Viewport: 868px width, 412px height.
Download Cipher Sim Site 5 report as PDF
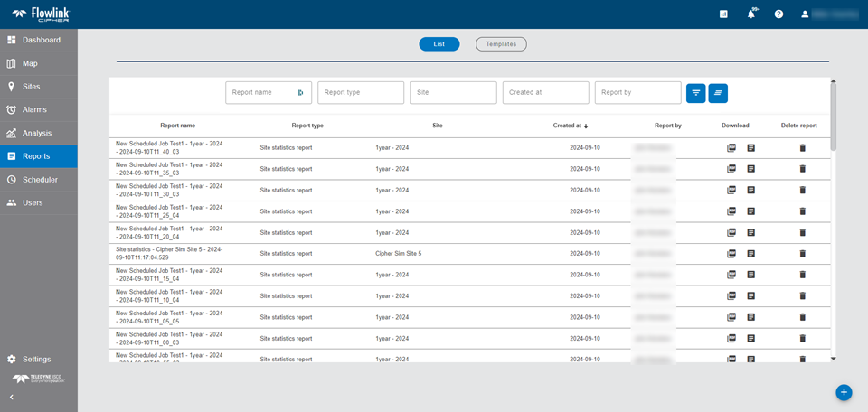[731, 254]
